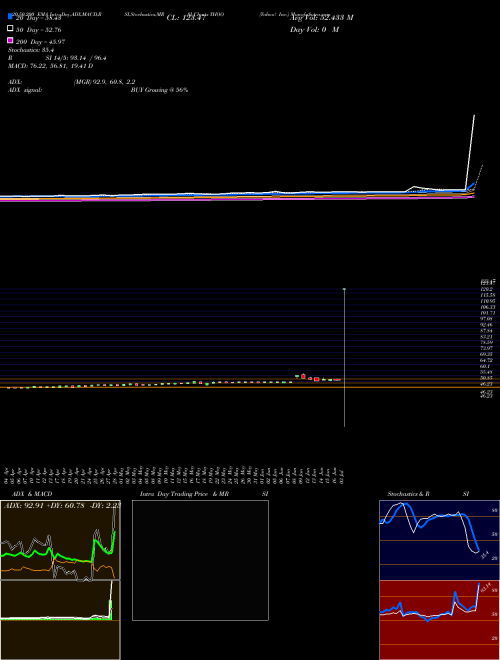
Task: Click the empty intraday trading price chart box
Action: click(x=200, y=560)
